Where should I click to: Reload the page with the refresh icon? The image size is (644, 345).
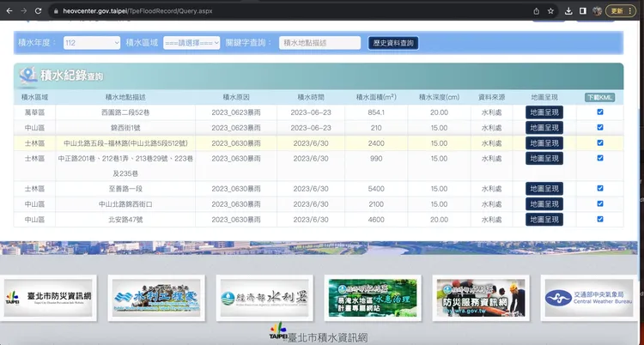[43, 11]
